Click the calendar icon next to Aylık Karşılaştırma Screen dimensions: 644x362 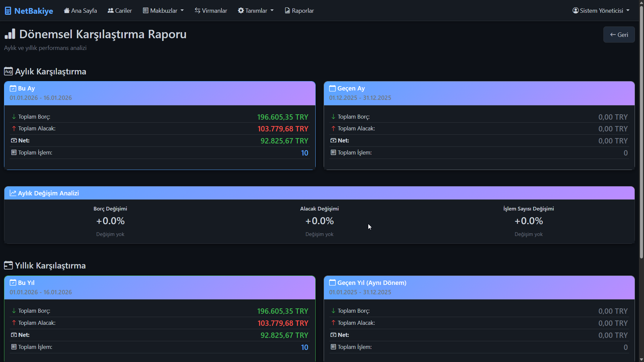[8, 71]
